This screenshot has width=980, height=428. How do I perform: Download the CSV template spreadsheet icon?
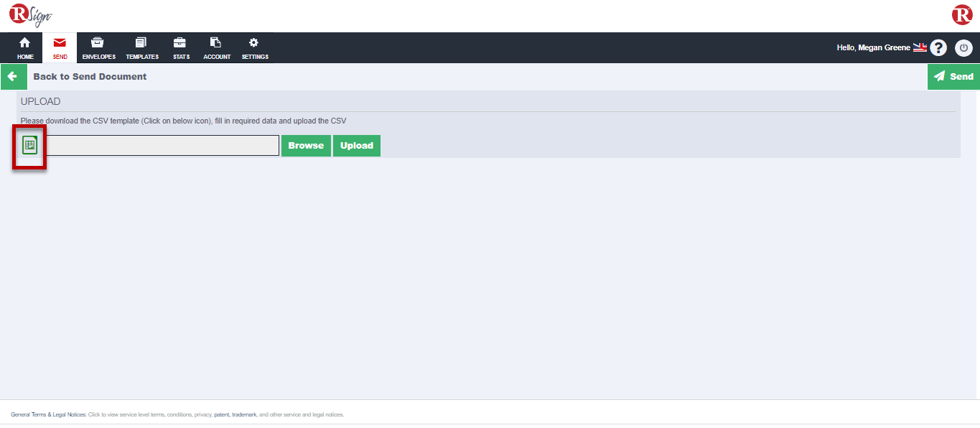[29, 146]
